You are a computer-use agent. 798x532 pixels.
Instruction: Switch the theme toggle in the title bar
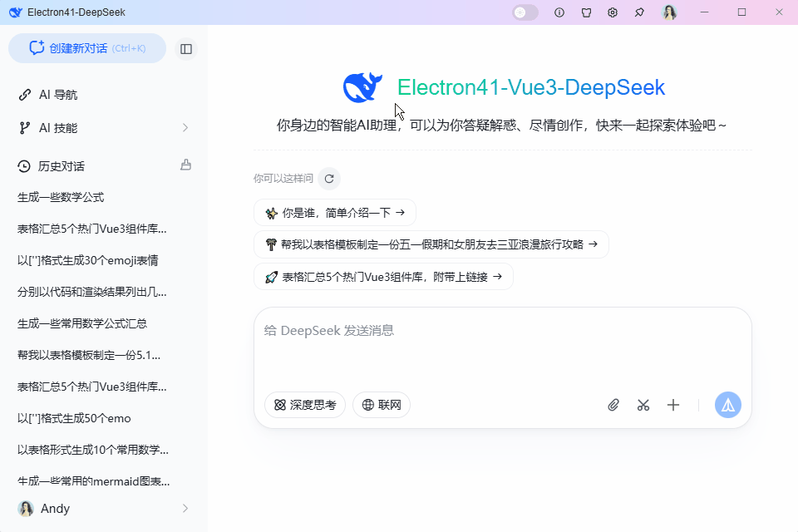(x=525, y=12)
